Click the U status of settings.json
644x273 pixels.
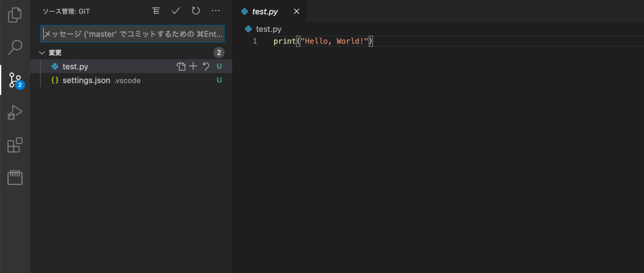tap(219, 80)
